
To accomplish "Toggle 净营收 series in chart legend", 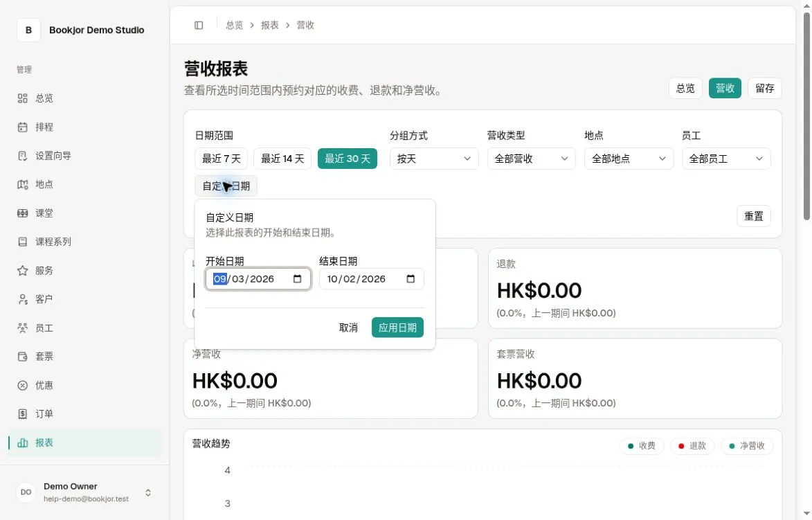I will (747, 446).
